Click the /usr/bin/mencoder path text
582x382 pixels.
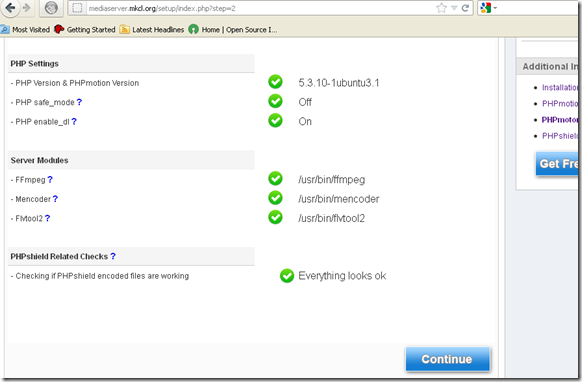point(339,199)
